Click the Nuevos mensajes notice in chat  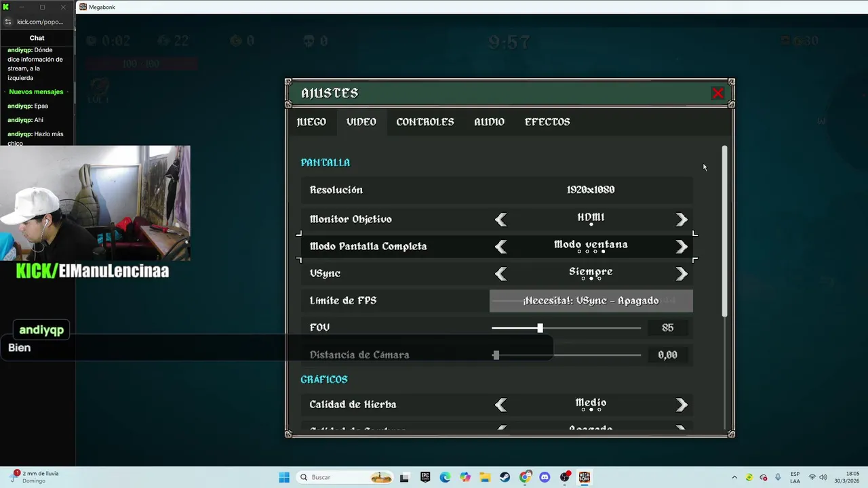tap(36, 92)
